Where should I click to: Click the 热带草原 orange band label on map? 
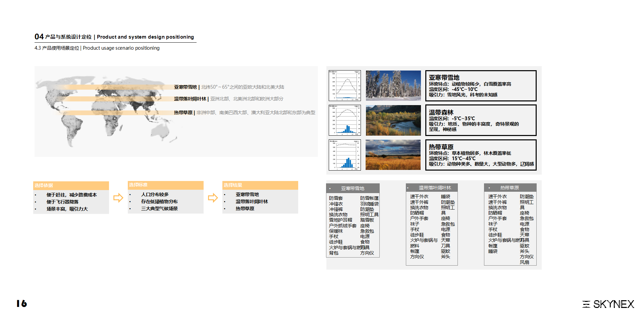183,112
